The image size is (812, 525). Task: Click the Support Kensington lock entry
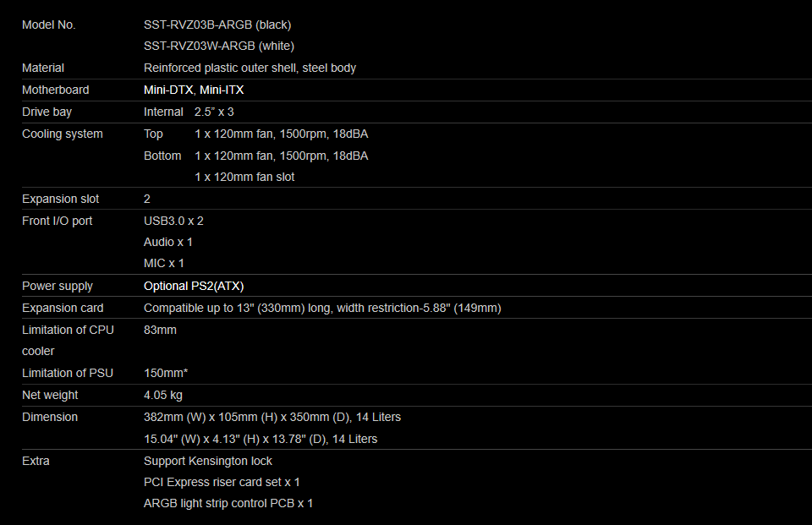208,461
